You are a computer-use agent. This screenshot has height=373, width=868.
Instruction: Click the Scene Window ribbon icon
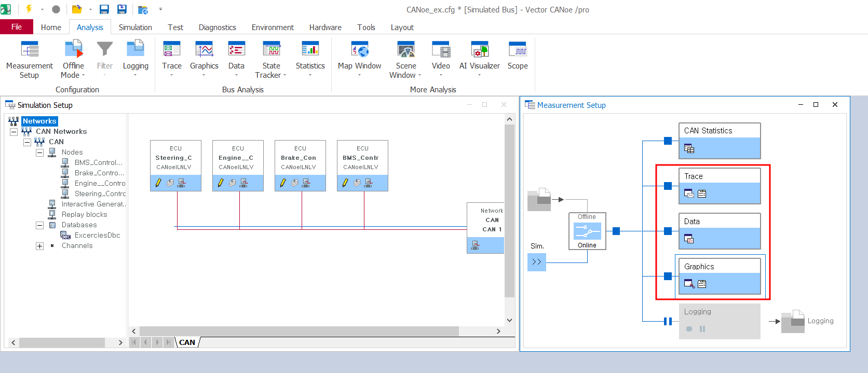pyautogui.click(x=406, y=49)
